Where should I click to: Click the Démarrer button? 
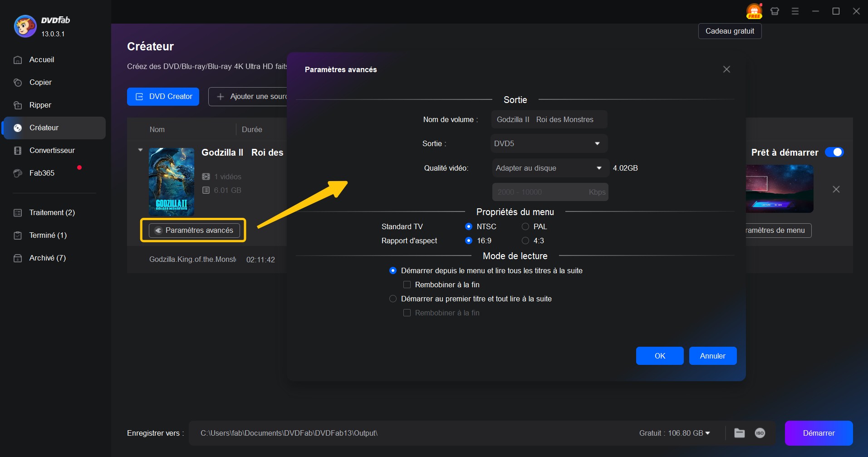click(x=818, y=433)
